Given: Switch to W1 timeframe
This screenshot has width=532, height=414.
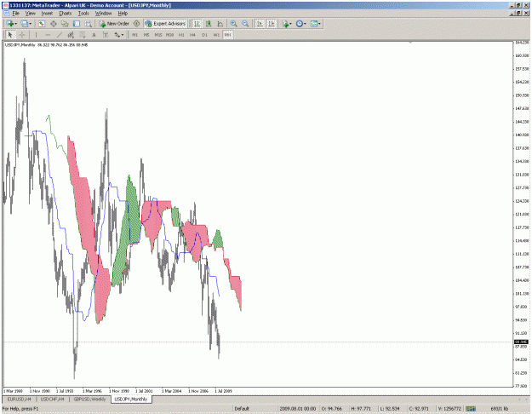Looking at the screenshot, I should [x=216, y=35].
